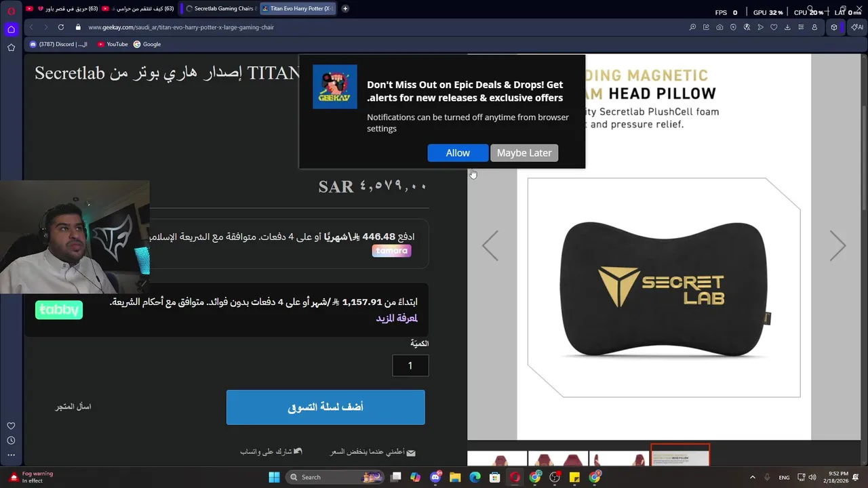Click share on WhatsApp link
The height and width of the screenshot is (488, 868).
(x=271, y=452)
